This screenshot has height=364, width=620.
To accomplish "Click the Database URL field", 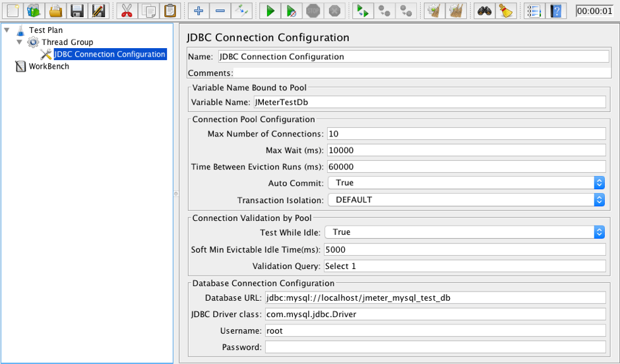I will click(x=435, y=297).
